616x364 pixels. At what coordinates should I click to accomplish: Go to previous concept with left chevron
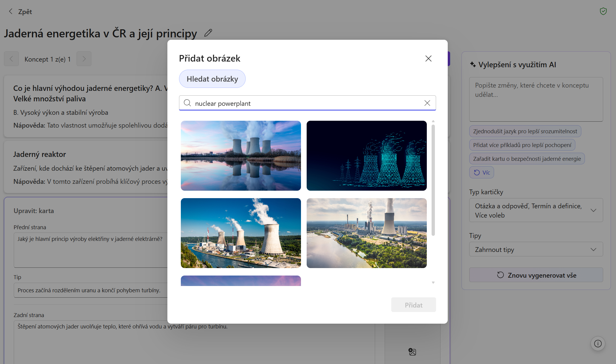[11, 59]
